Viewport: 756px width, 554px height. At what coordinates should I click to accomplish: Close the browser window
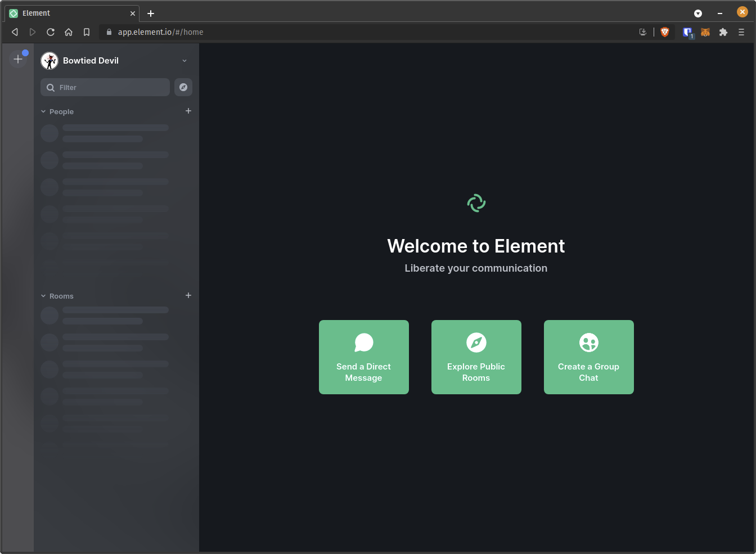click(x=742, y=12)
